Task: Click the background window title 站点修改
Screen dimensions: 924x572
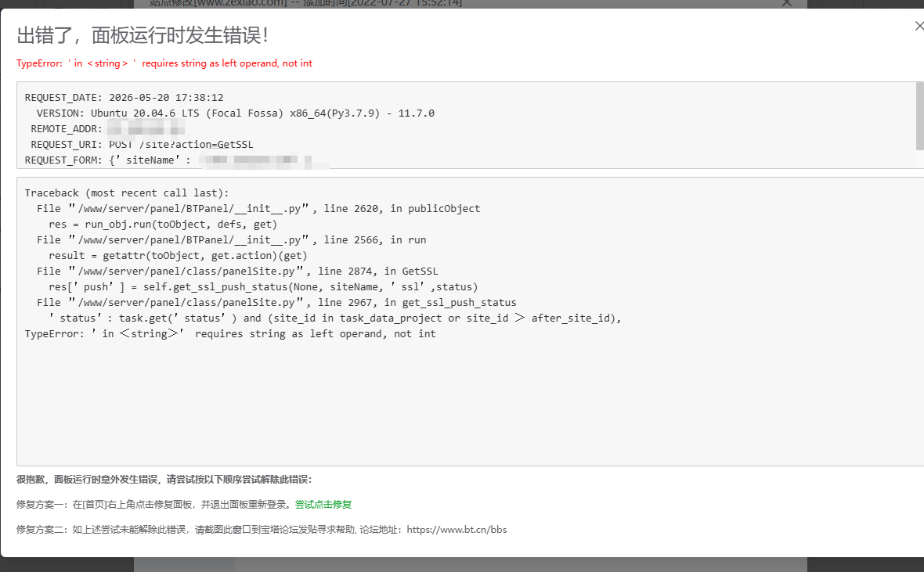Action: click(305, 3)
